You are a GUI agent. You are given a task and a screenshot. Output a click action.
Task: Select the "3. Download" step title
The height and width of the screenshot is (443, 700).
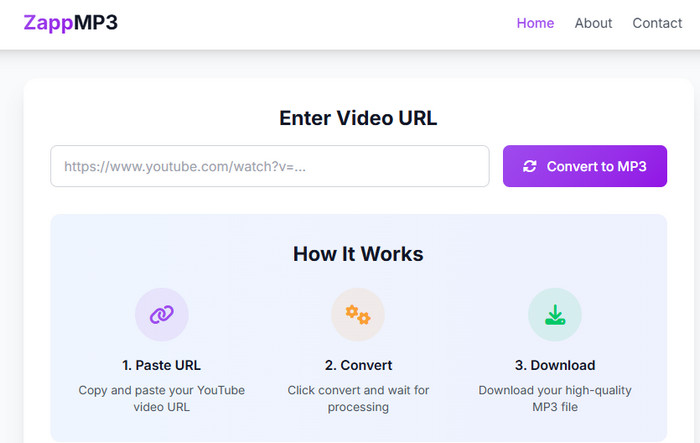tap(554, 365)
